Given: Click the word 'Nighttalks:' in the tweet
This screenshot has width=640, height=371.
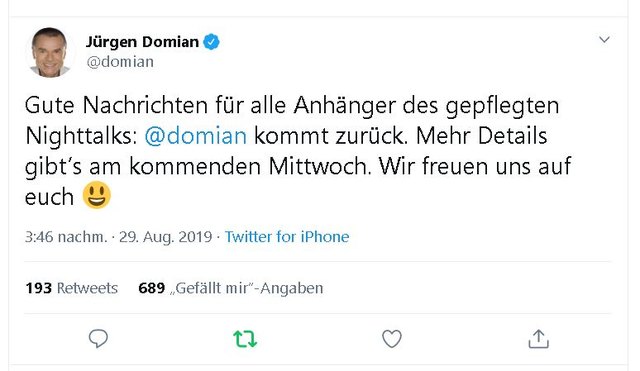Looking at the screenshot, I should click(x=81, y=136).
